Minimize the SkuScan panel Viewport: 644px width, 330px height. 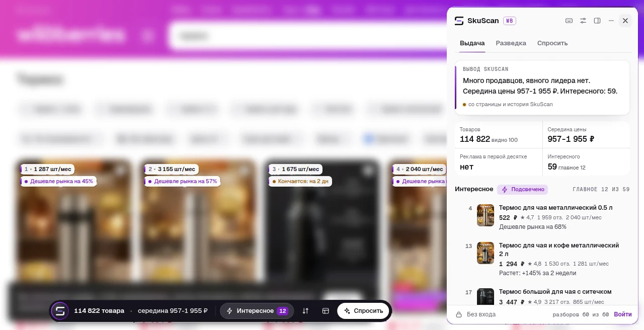click(611, 21)
